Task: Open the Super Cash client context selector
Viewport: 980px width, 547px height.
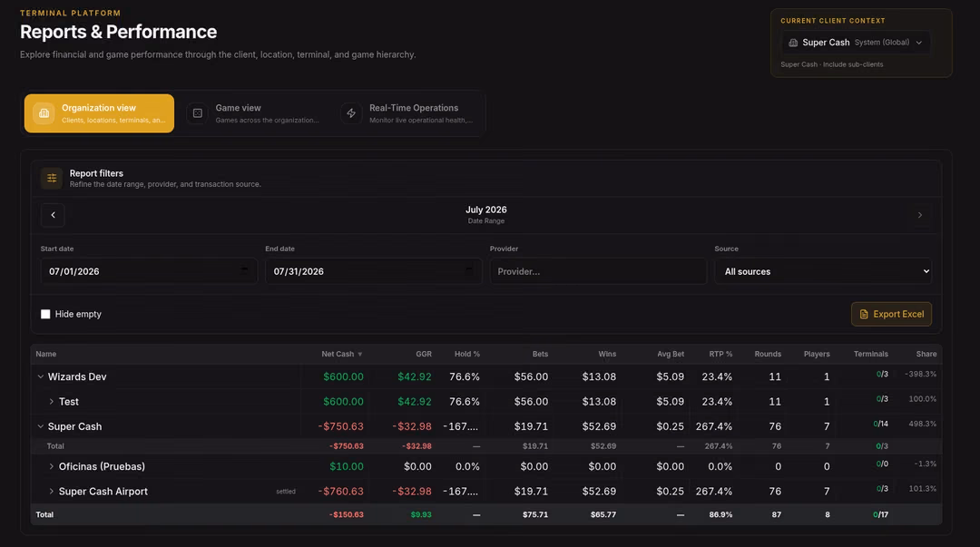Action: (x=856, y=43)
